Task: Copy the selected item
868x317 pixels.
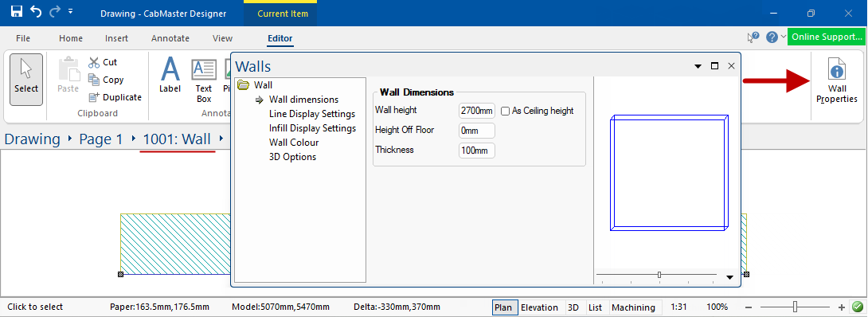Action: (x=106, y=80)
